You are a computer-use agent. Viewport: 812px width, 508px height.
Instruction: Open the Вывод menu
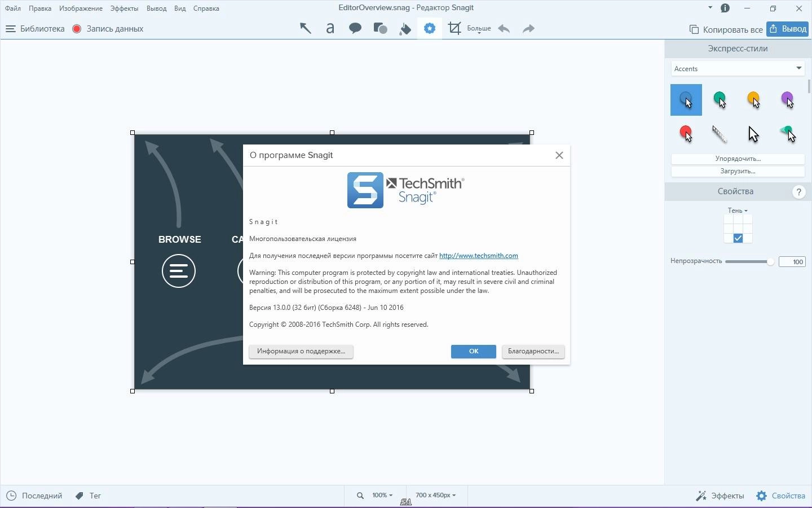[x=156, y=8]
